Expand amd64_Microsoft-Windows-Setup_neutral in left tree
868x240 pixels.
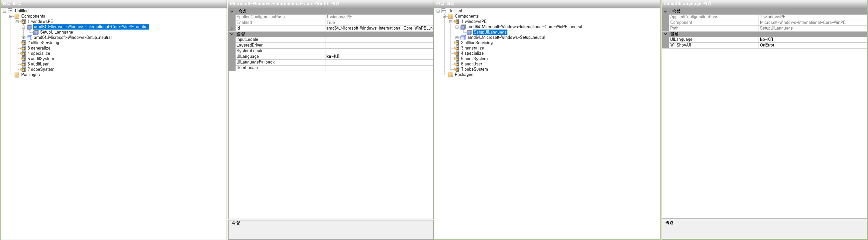[x=23, y=38]
